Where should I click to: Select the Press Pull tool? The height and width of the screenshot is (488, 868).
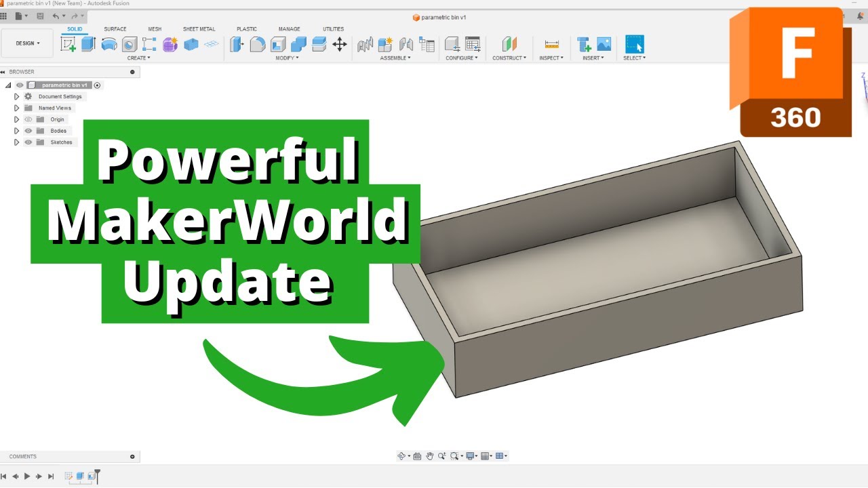(x=237, y=45)
